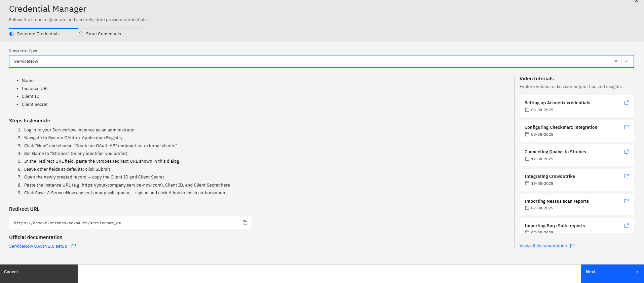Click the calendar icon under Checkmarx integration
Screen dimensions: 644x283
click(x=527, y=134)
